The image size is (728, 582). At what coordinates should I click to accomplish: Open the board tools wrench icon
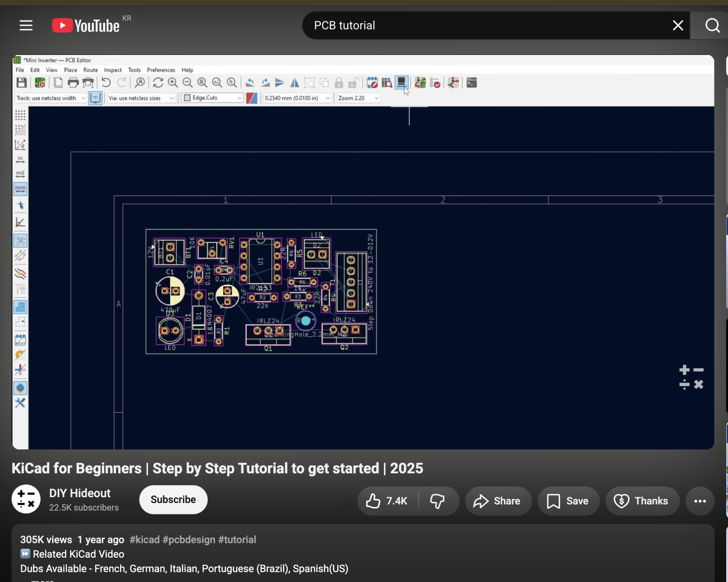(20, 403)
